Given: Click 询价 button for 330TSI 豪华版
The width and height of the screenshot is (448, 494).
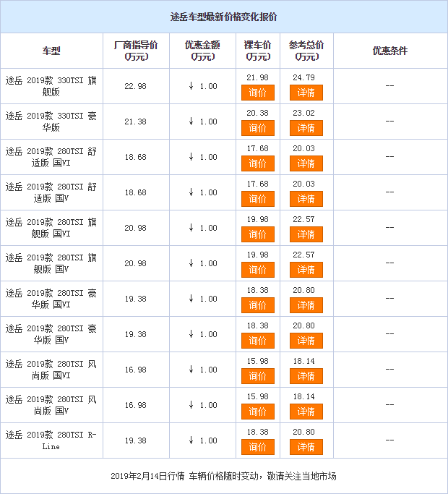Looking at the screenshot, I should pyautogui.click(x=258, y=128).
